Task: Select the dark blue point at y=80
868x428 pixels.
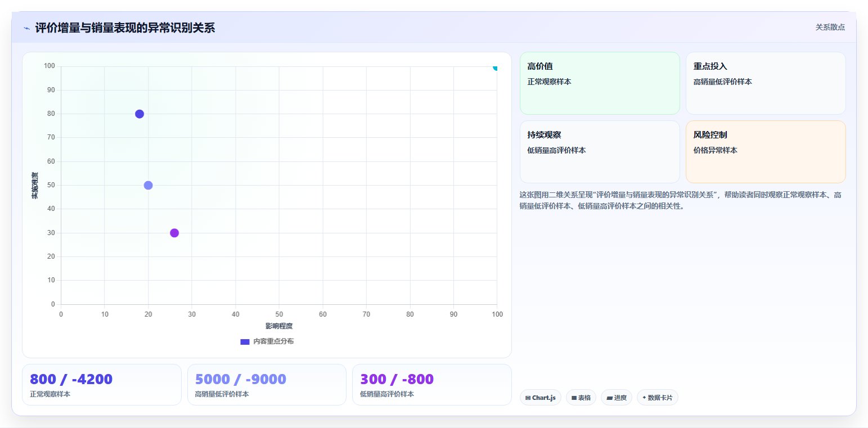Action: [x=140, y=114]
